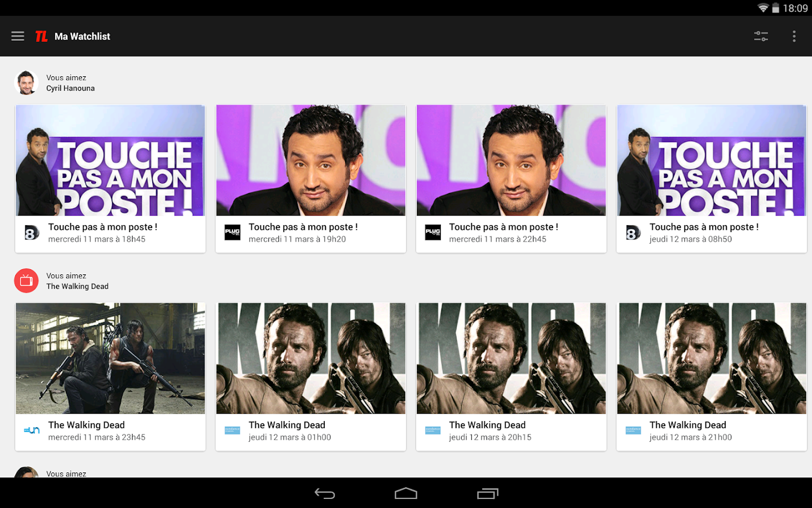
Task: Select airing time jeudi 12 mars à 08h50
Action: pyautogui.click(x=691, y=239)
